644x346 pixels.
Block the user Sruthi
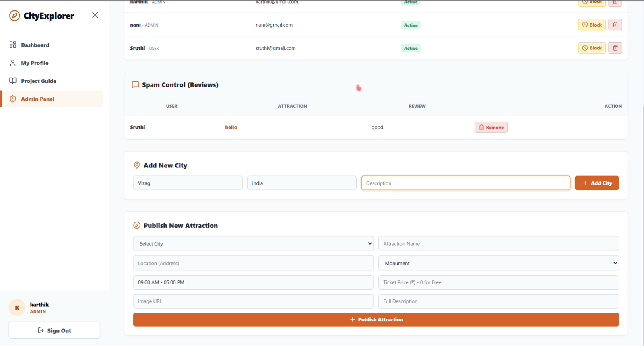(x=592, y=48)
